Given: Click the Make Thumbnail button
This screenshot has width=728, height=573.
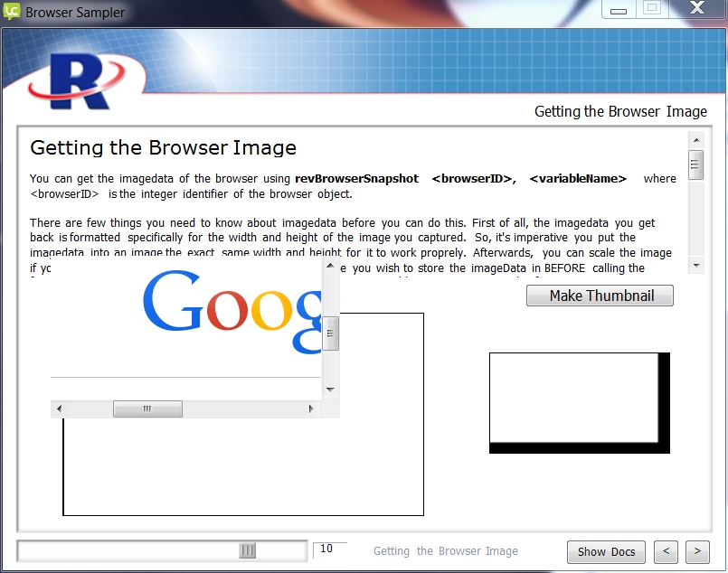Looking at the screenshot, I should coord(600,296).
